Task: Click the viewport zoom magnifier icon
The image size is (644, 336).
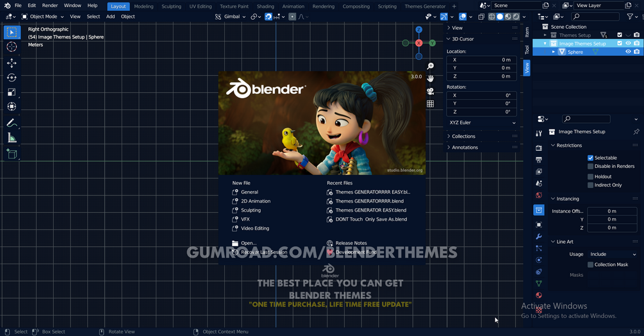Action: (431, 66)
